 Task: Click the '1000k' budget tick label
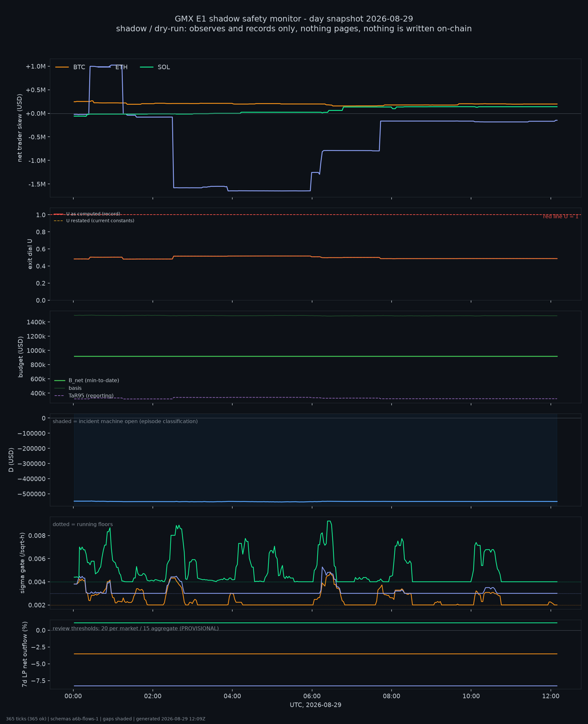pyautogui.click(x=36, y=351)
